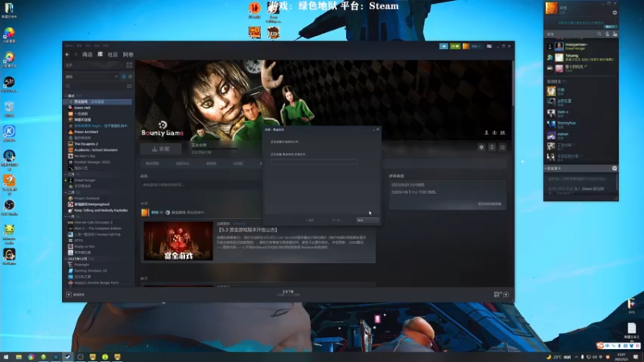
Task: Open friends list settings gear icon
Action: click(614, 13)
